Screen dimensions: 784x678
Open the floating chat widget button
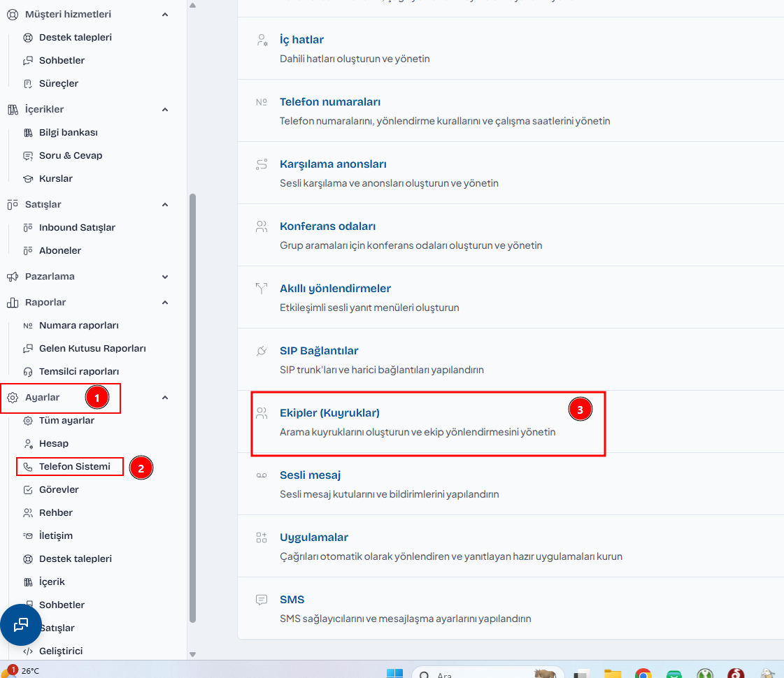point(20,625)
